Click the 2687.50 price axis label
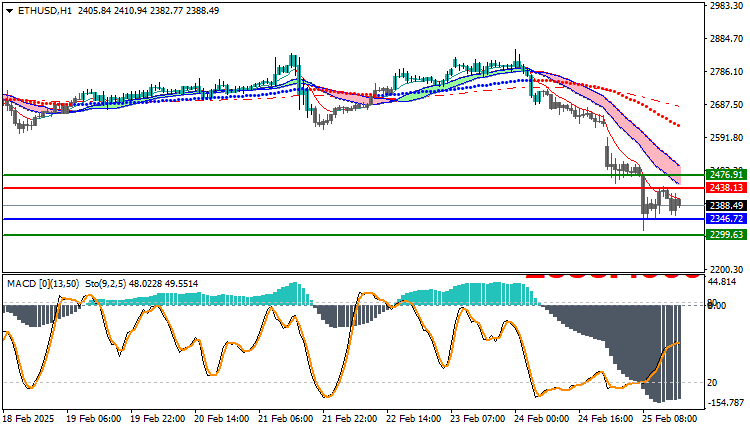This screenshot has height=430, width=750. click(x=722, y=105)
